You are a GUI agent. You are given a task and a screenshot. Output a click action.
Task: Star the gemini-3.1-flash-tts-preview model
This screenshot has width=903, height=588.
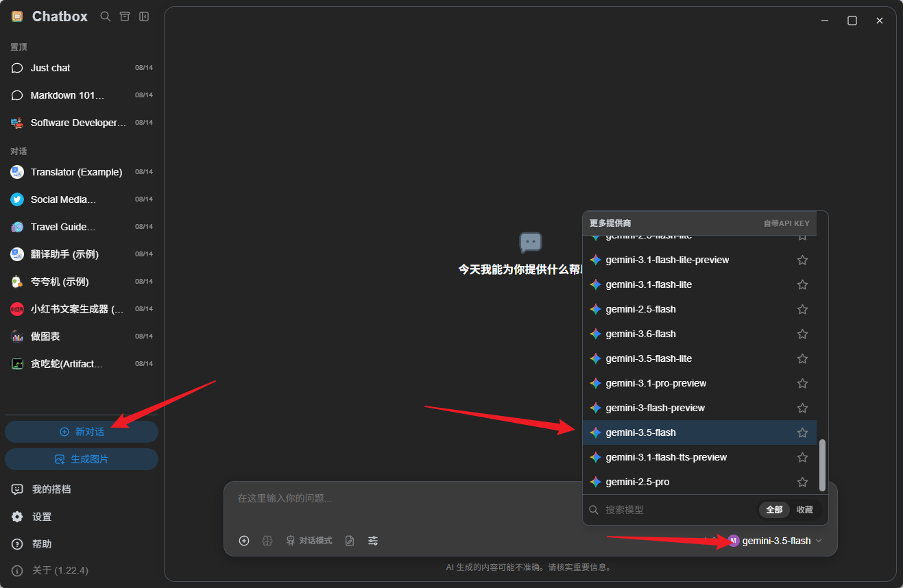coord(802,457)
